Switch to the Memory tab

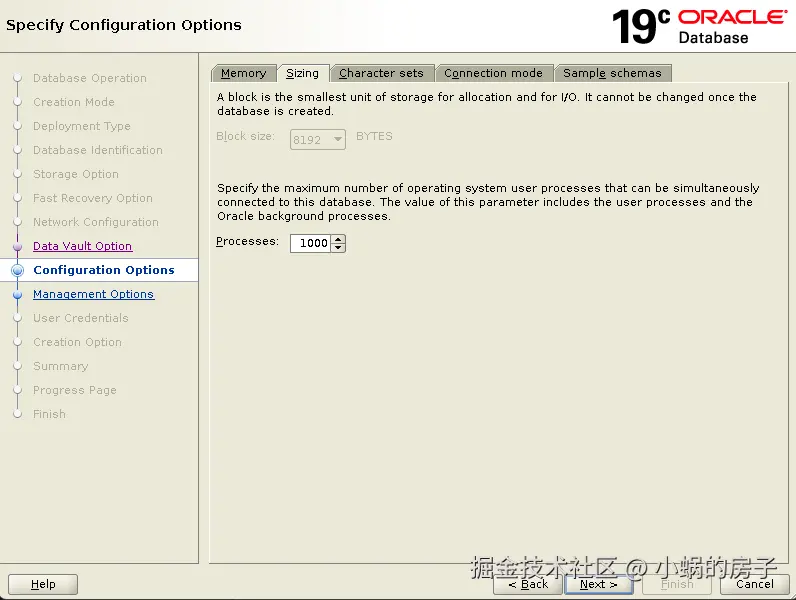(x=244, y=73)
